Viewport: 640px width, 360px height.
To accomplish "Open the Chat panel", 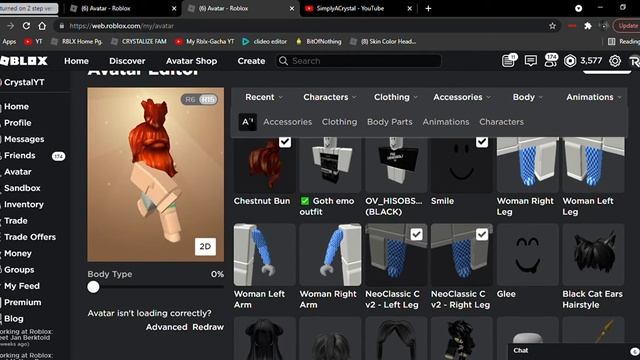I will (573, 351).
